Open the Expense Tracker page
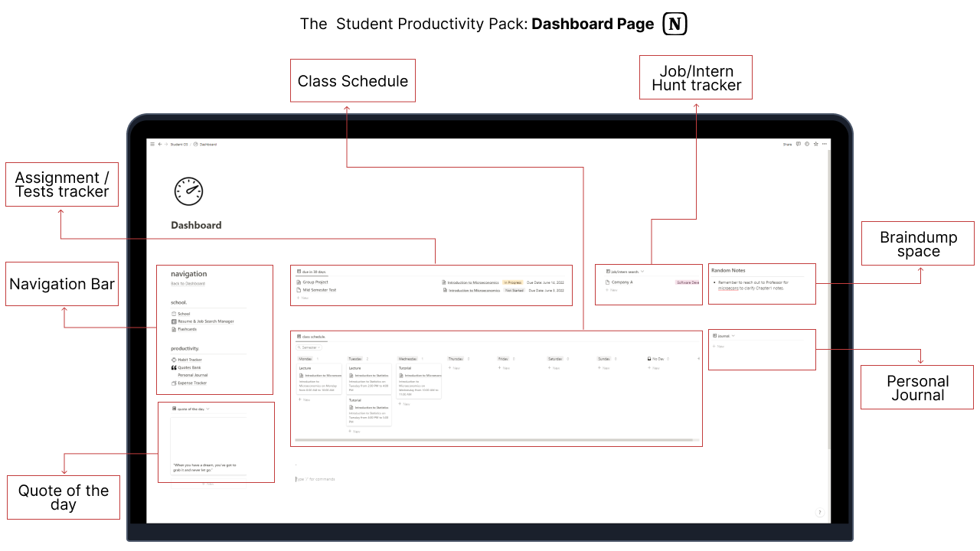The height and width of the screenshot is (551, 980). (191, 382)
